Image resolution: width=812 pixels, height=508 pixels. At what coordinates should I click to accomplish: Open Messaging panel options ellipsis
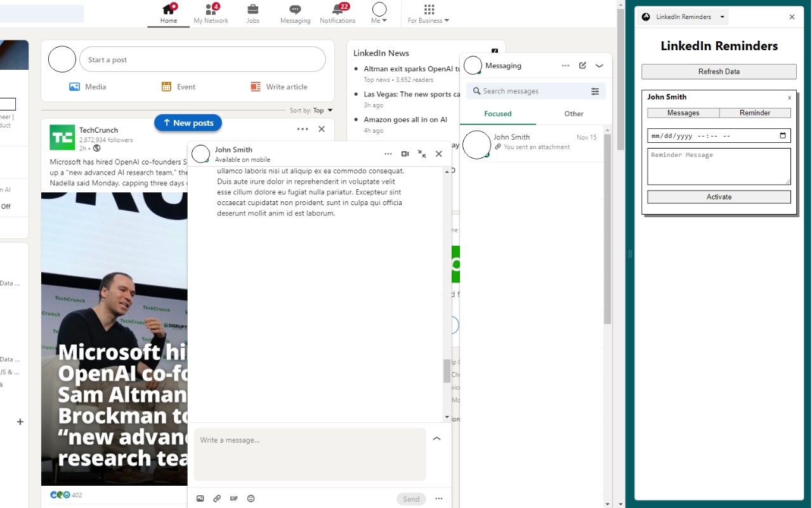pos(565,65)
